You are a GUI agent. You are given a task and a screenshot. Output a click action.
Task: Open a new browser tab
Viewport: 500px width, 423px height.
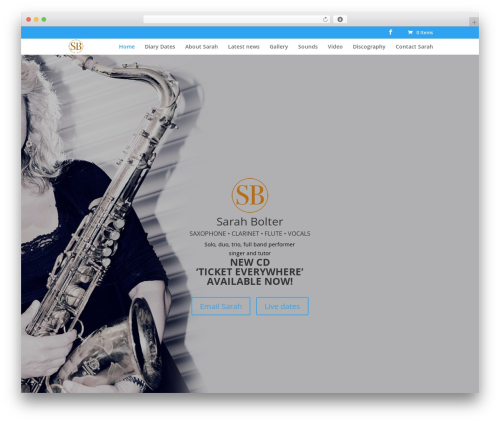(x=474, y=22)
